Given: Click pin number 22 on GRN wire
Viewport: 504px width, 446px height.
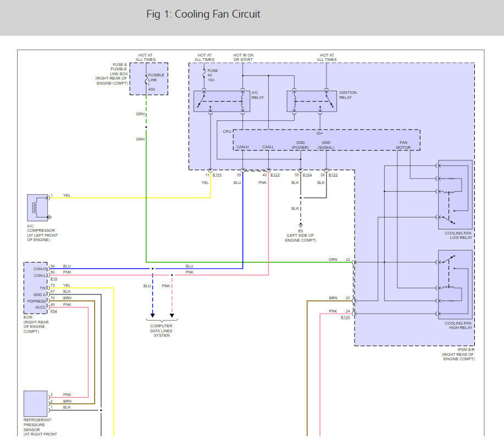Looking at the screenshot, I should point(348,260).
